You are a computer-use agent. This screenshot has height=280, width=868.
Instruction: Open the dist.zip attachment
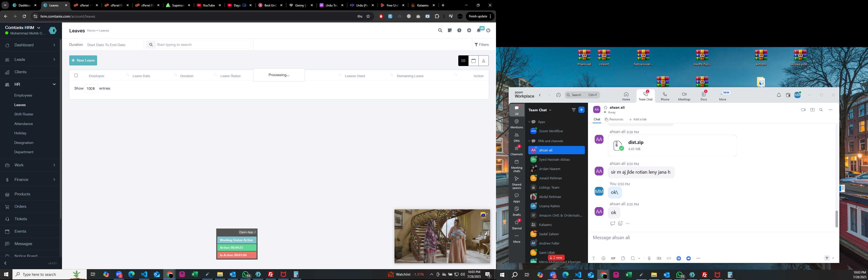tap(672, 146)
